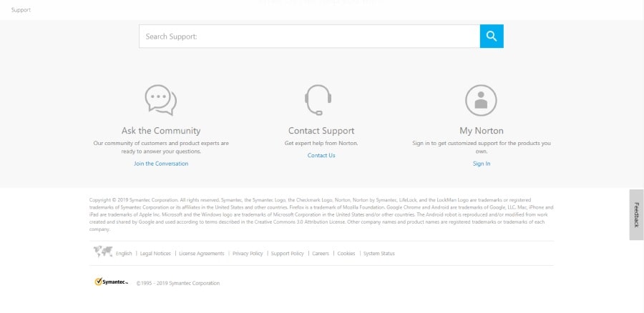
Task: Open the Feedback side tab
Action: [x=636, y=214]
